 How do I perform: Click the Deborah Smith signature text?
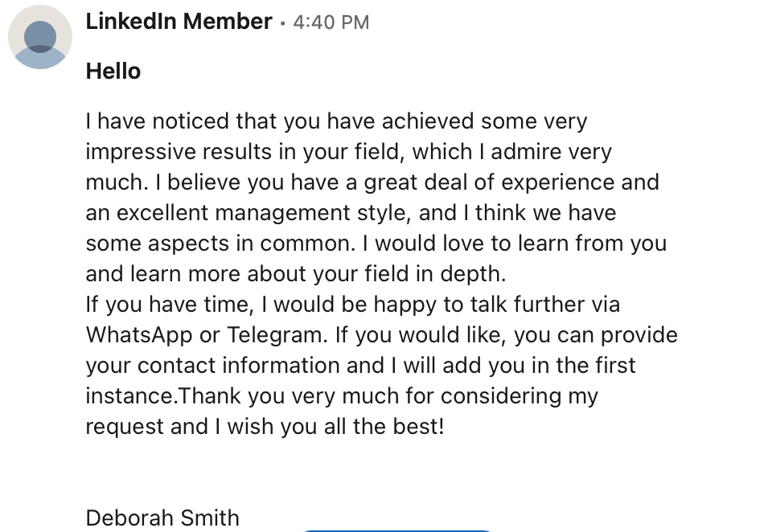coord(162,518)
